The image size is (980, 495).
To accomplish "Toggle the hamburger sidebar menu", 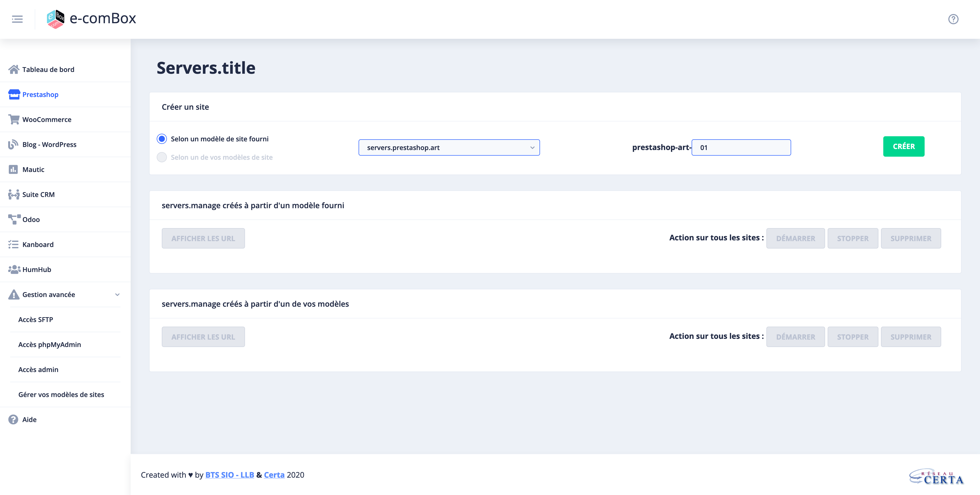I will (17, 19).
